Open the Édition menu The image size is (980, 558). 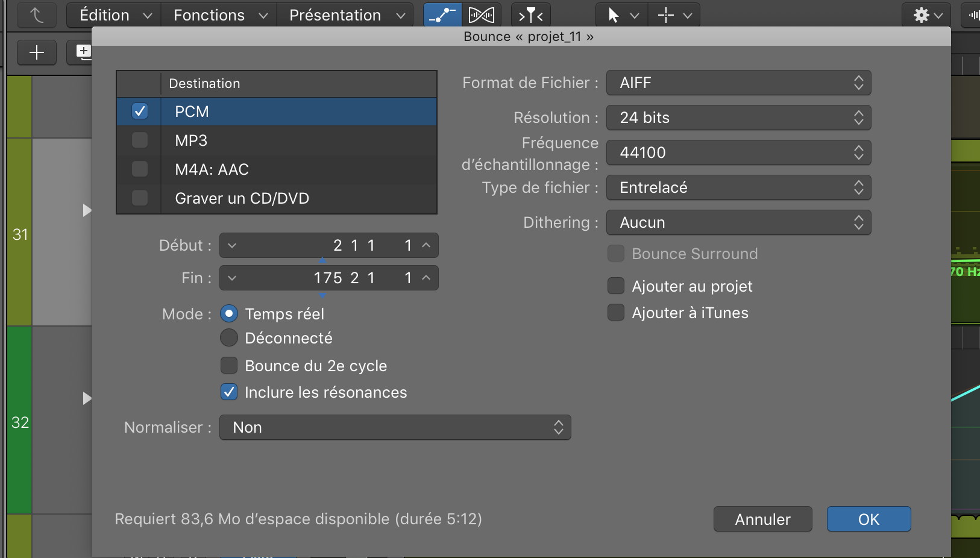(115, 15)
